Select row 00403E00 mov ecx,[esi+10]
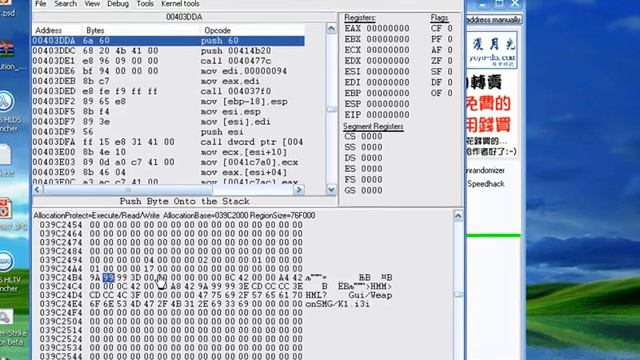This screenshot has height=360, width=640. point(168,152)
